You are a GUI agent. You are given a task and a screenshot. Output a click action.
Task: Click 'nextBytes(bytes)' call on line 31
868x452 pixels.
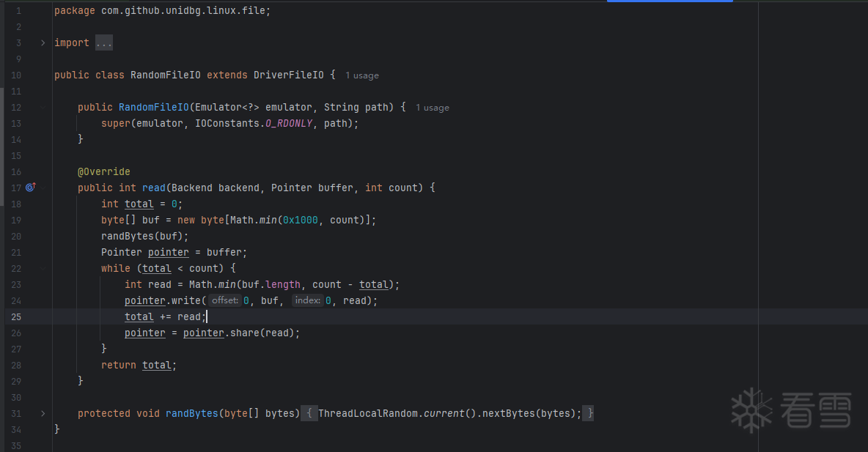coord(529,413)
